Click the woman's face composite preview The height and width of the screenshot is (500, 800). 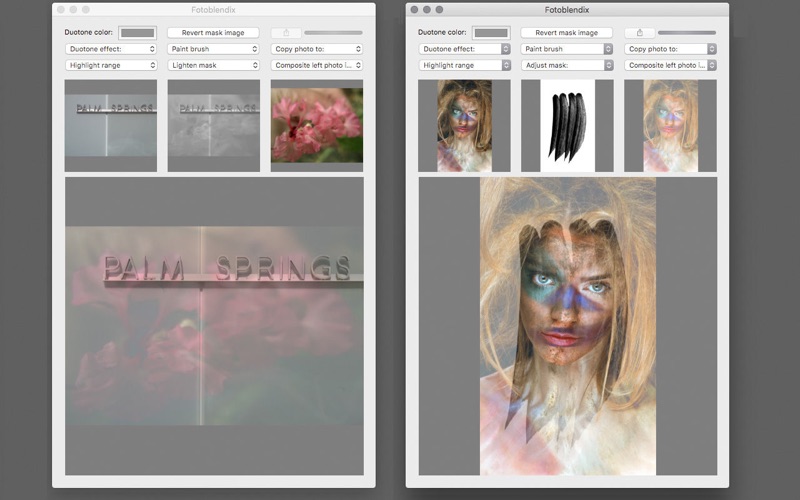[568, 326]
